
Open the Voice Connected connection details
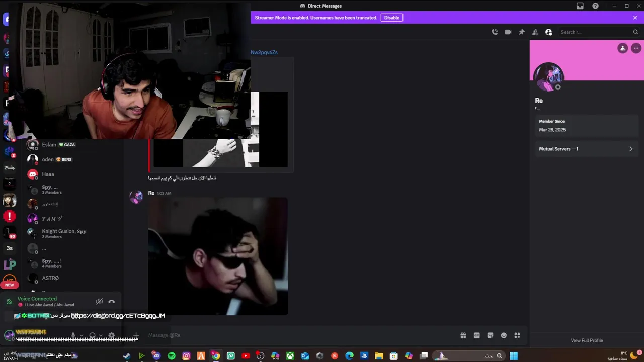37,299
